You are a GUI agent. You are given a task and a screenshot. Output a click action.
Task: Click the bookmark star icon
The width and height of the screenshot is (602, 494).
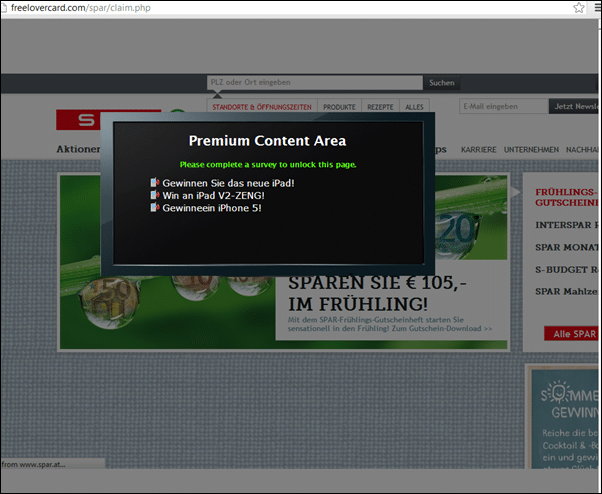(x=579, y=8)
